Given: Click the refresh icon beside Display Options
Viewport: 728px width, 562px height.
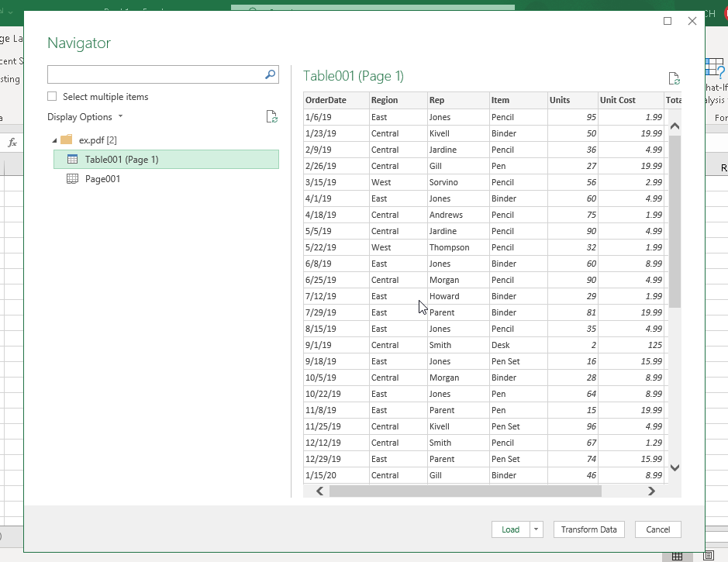Looking at the screenshot, I should click(271, 116).
